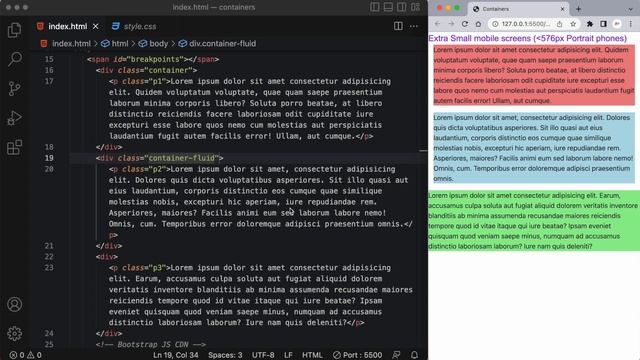
Task: Close the Containers browser tab
Action: pyautogui.click(x=562, y=9)
